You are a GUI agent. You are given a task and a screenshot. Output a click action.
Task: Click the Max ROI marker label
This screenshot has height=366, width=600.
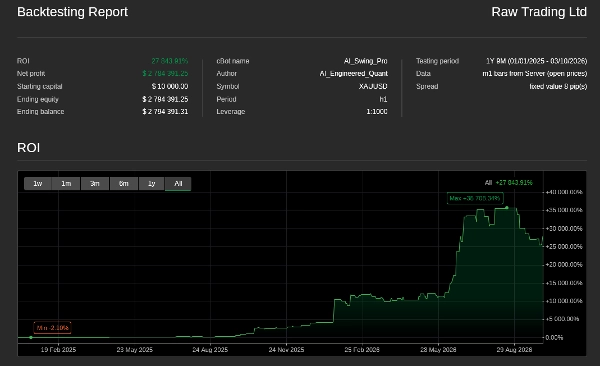[475, 198]
